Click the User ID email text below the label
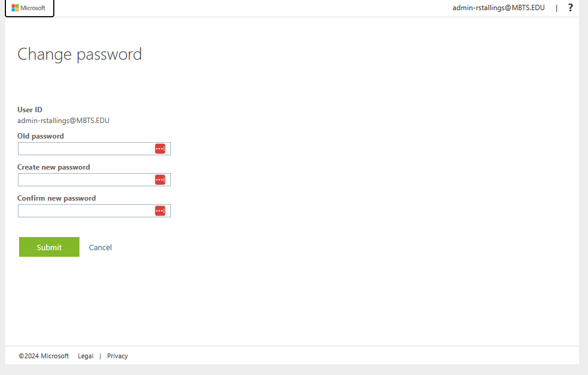588x375 pixels. point(63,120)
